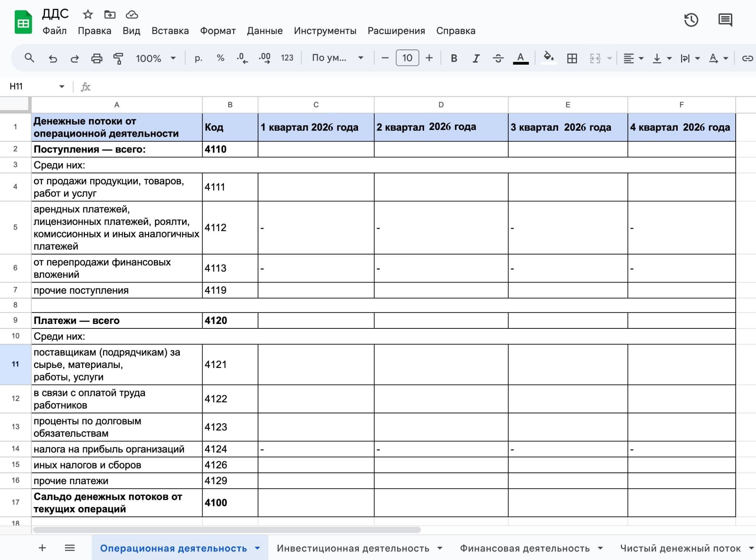Click the paint format roller icon
This screenshot has height=560, width=756.
(118, 58)
